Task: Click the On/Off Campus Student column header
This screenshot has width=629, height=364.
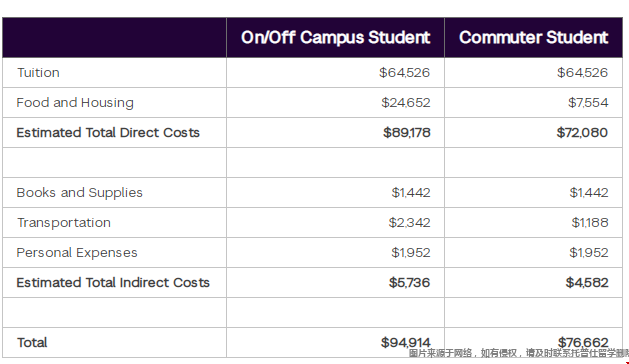Action: coord(335,37)
